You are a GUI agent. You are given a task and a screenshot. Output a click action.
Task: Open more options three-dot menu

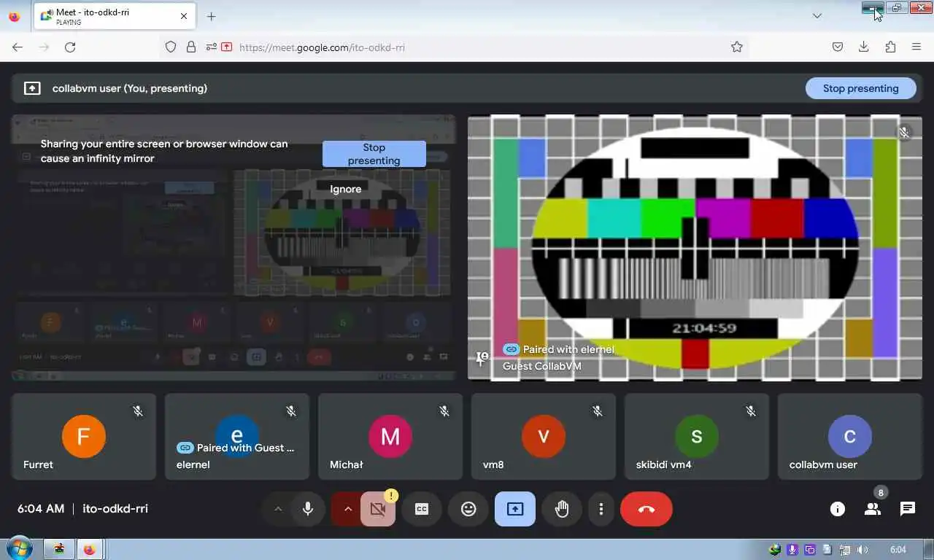[x=601, y=509]
